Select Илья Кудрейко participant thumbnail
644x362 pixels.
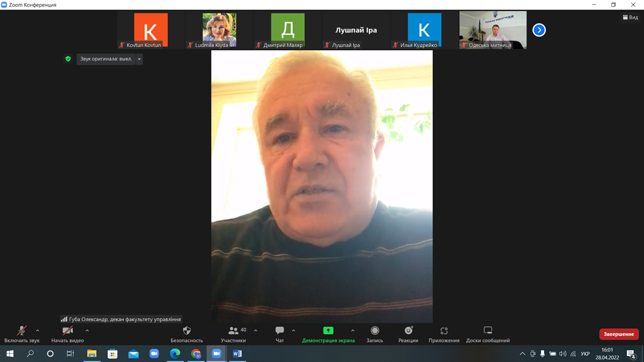coord(424,30)
